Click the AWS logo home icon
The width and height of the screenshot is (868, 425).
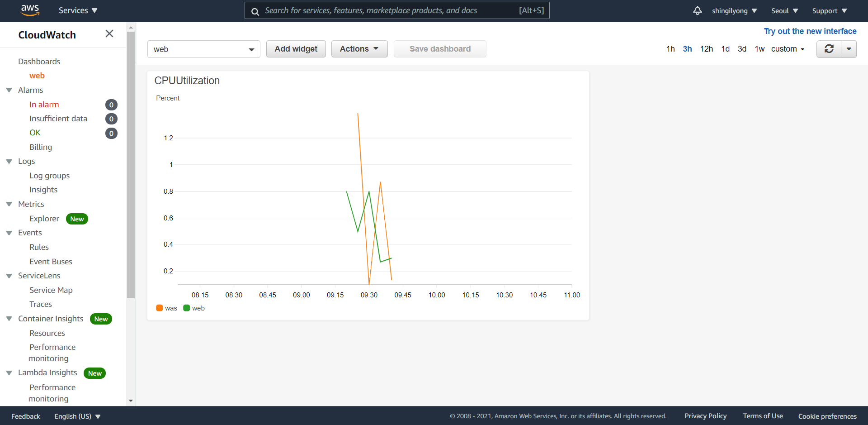(30, 10)
